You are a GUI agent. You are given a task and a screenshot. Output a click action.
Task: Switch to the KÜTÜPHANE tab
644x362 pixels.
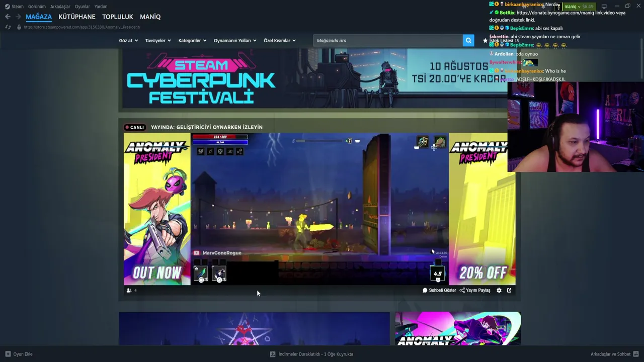coord(77,17)
